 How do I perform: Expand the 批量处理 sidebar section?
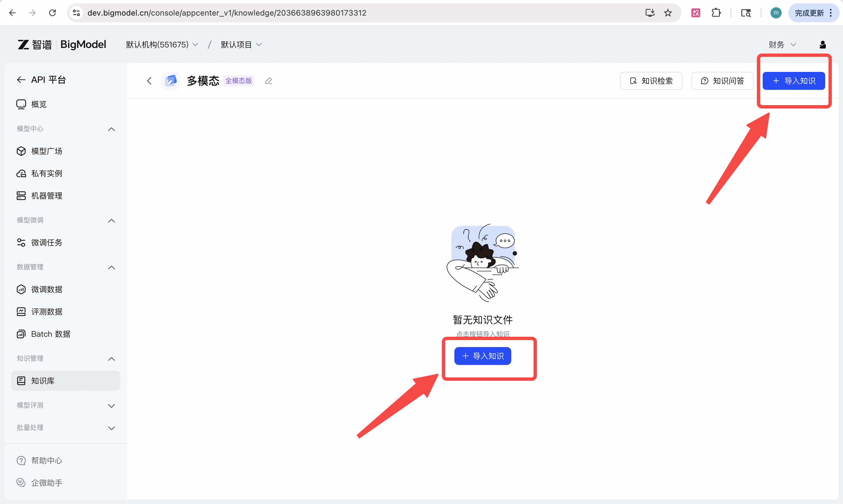[x=111, y=428]
